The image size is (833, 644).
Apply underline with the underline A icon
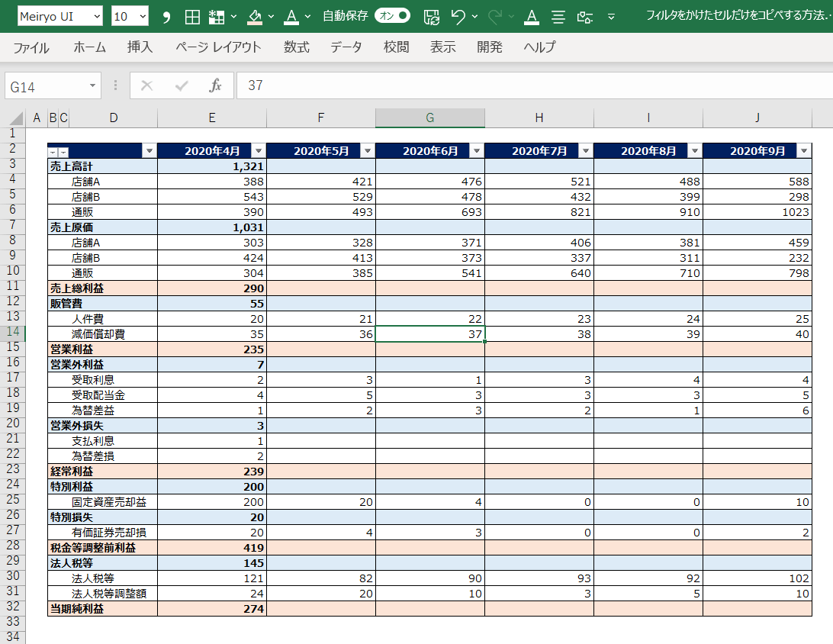coord(531,15)
